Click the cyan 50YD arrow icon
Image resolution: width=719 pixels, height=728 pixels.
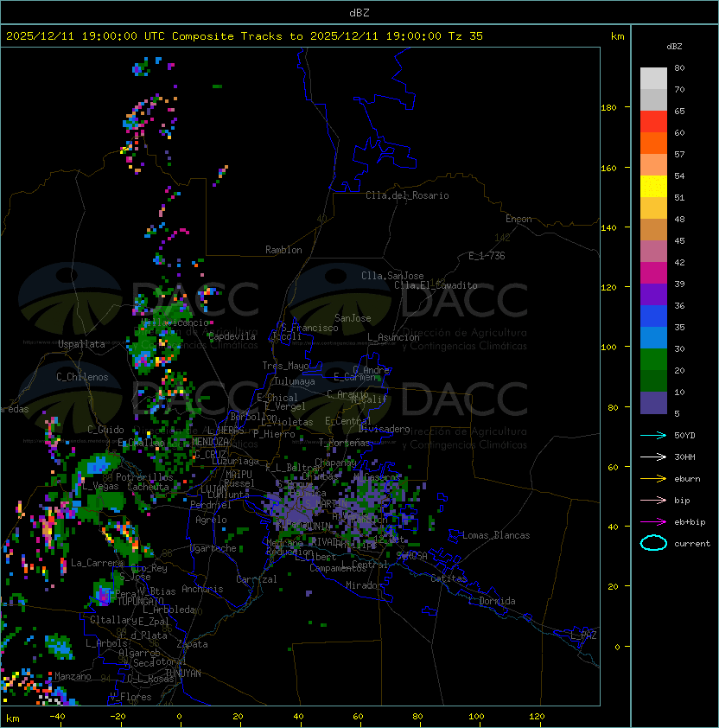click(653, 436)
